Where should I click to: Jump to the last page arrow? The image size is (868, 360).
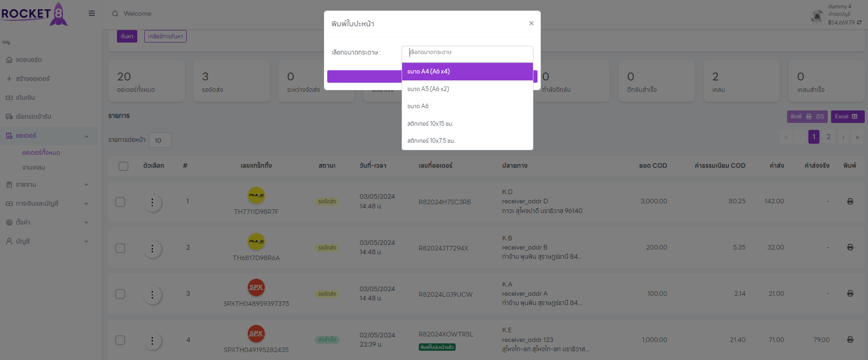pyautogui.click(x=857, y=137)
